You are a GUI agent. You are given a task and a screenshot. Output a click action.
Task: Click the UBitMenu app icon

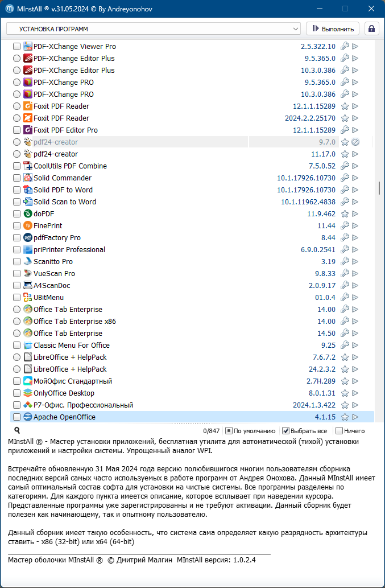pyautogui.click(x=28, y=297)
